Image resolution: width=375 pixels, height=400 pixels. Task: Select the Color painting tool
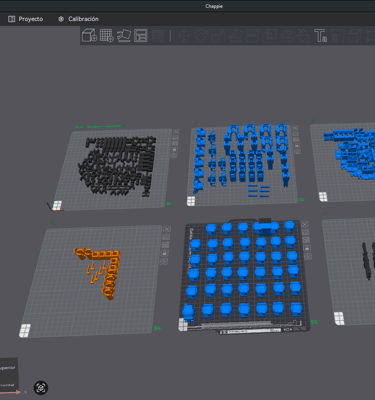click(337, 36)
